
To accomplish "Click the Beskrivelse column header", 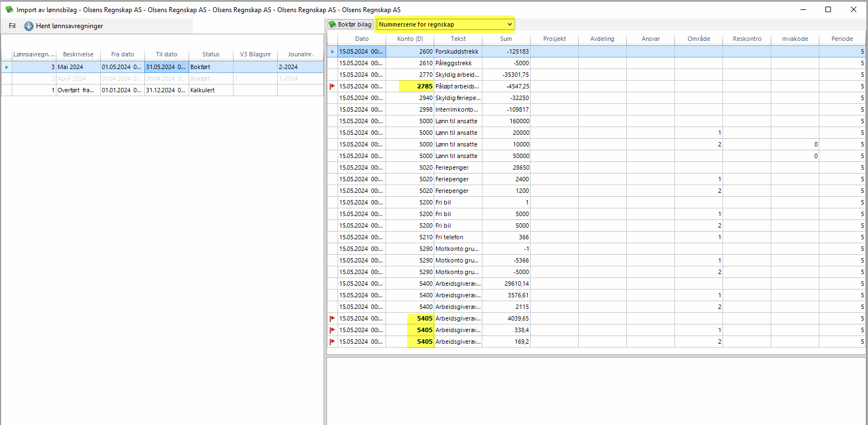I will (78, 54).
